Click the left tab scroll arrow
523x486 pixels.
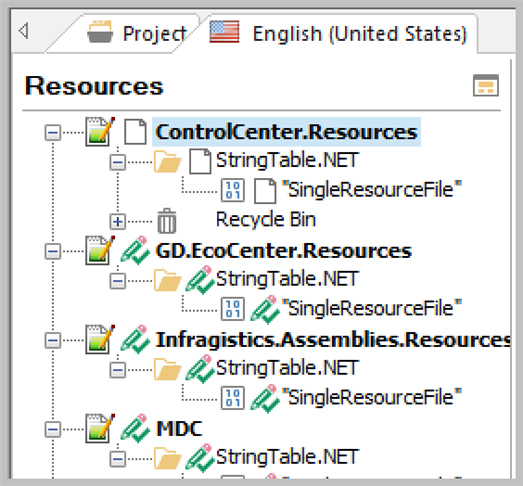[24, 31]
